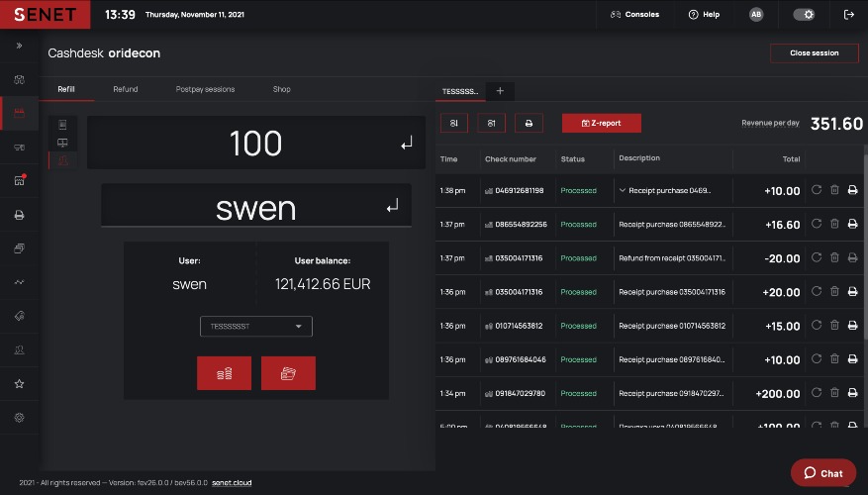Add a new cashdesk tab with plus
The width and height of the screenshot is (868, 495).
[x=500, y=91]
